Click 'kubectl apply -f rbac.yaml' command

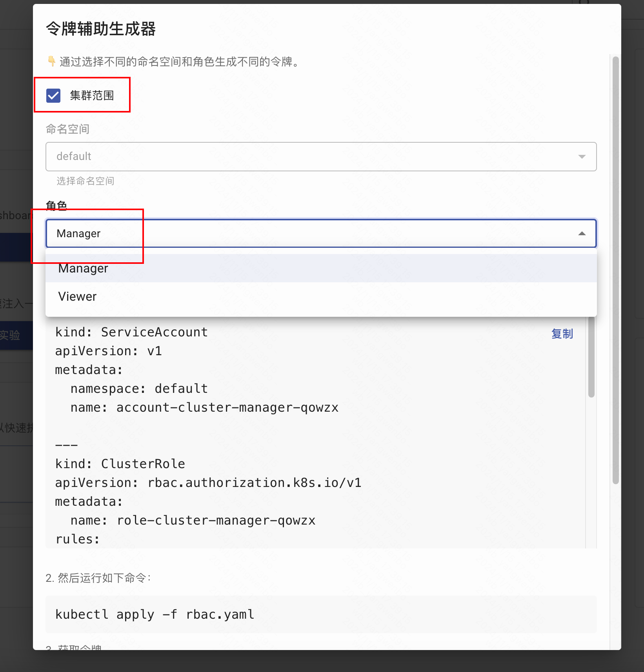pyautogui.click(x=155, y=614)
